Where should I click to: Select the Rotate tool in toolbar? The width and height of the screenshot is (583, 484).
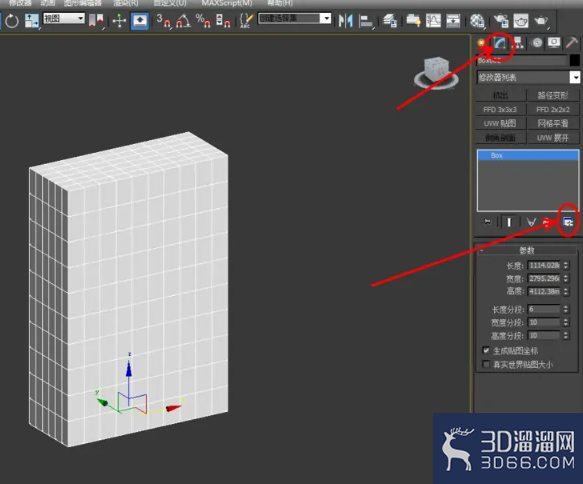point(12,20)
